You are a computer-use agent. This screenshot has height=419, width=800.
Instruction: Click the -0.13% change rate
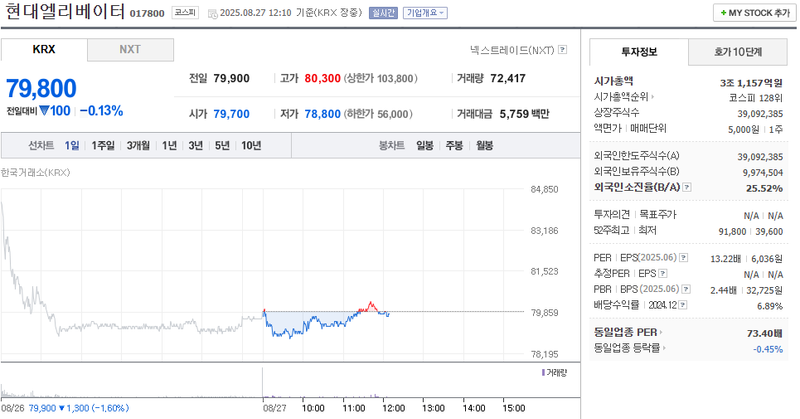click(x=102, y=111)
